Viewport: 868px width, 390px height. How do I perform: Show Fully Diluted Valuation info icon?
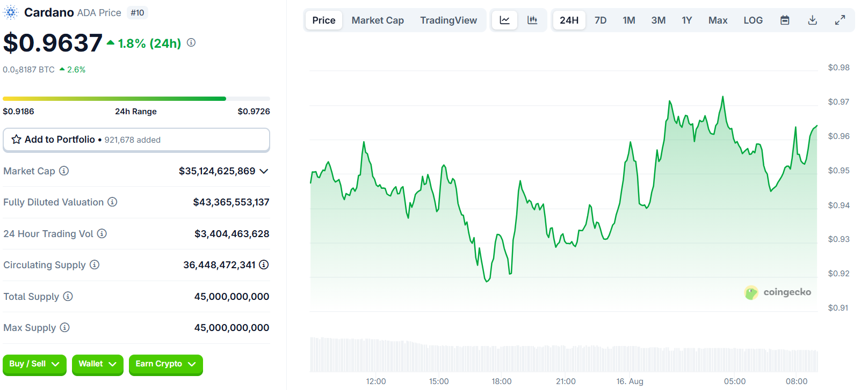click(112, 202)
